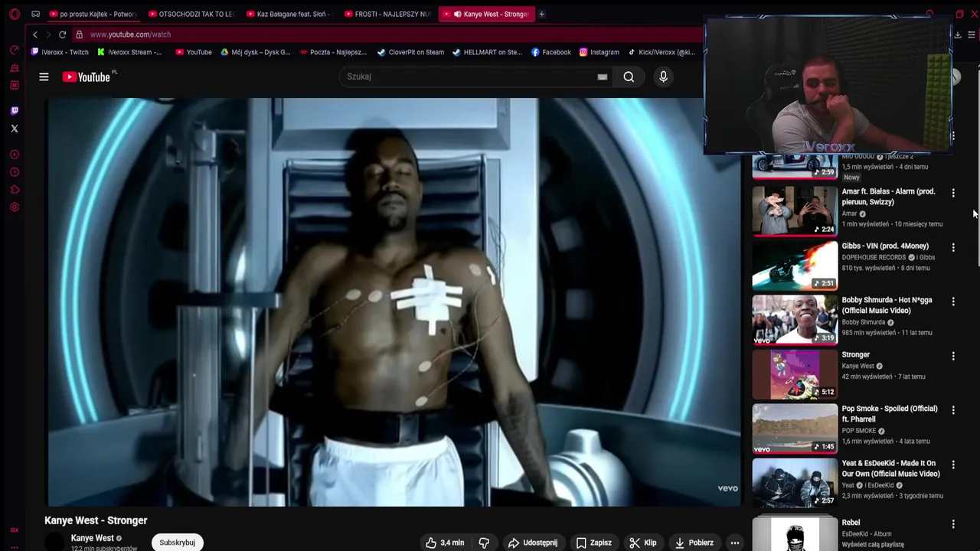Switch to 'FROSTI - NAJLEPSZY NU' tab
Screen dimensions: 980x551
[387, 14]
